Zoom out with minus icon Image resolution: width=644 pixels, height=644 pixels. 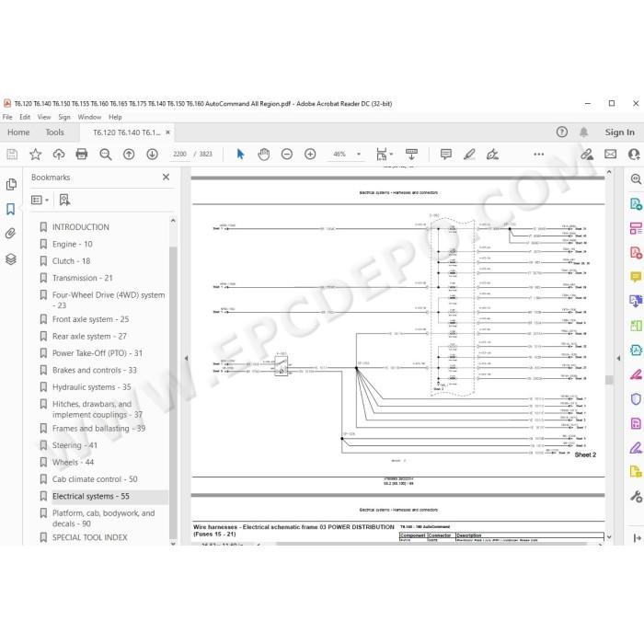click(287, 155)
